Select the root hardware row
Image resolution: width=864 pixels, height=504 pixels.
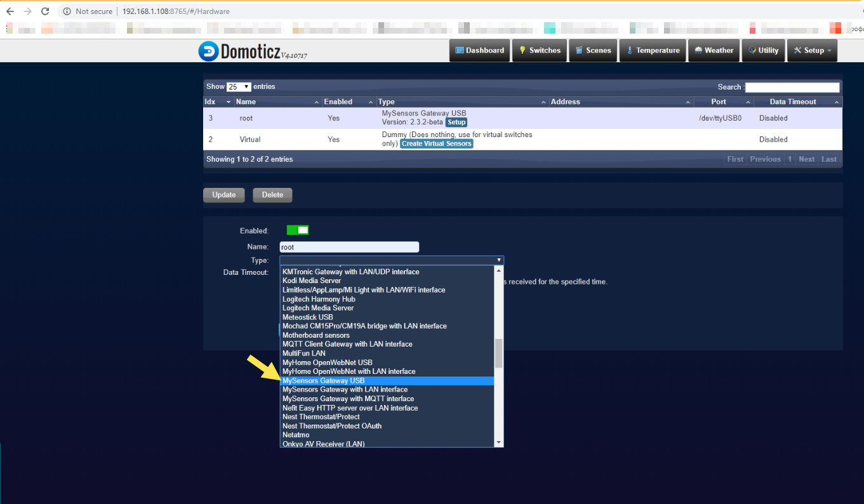point(522,118)
